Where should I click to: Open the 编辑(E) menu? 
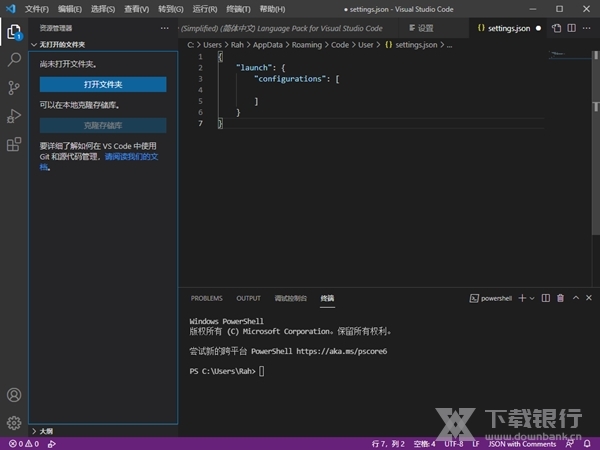point(70,9)
